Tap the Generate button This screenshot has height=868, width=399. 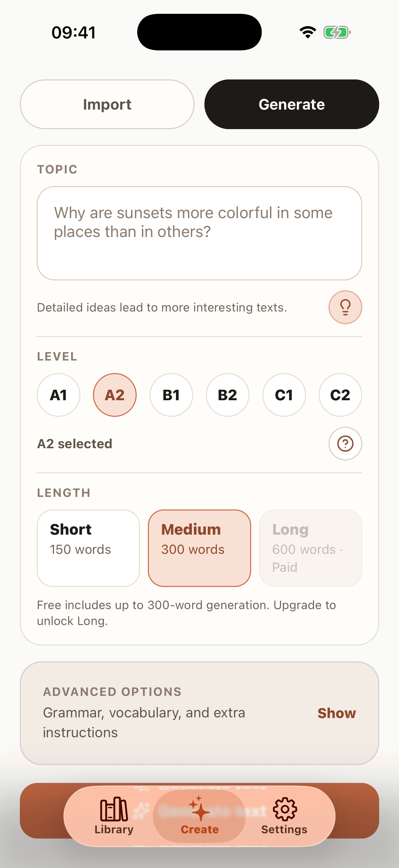point(291,104)
